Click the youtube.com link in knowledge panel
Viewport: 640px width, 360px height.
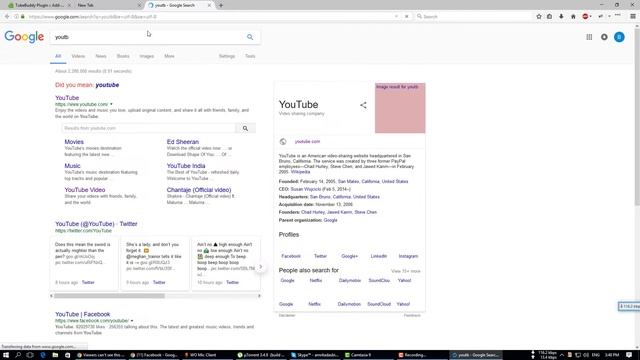(307, 142)
